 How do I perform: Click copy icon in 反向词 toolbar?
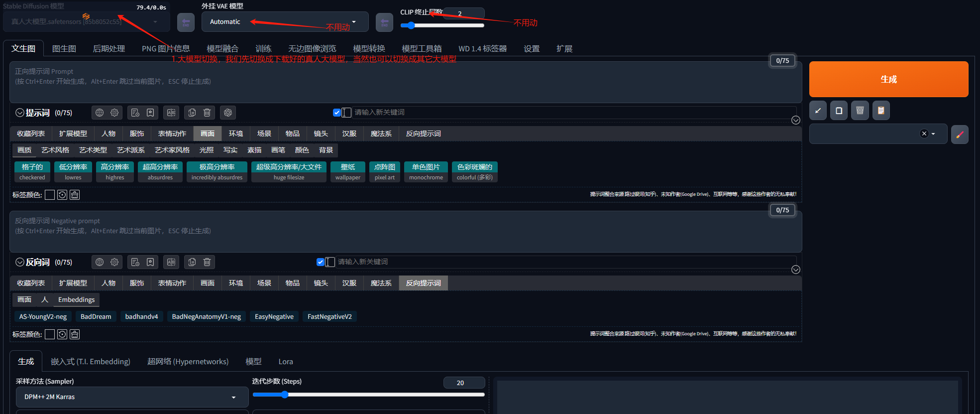coord(192,262)
